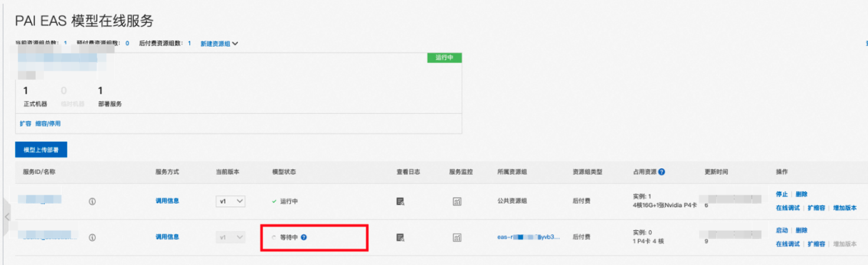Click the info icon beside second service name
868x265 pixels.
pos(92,237)
